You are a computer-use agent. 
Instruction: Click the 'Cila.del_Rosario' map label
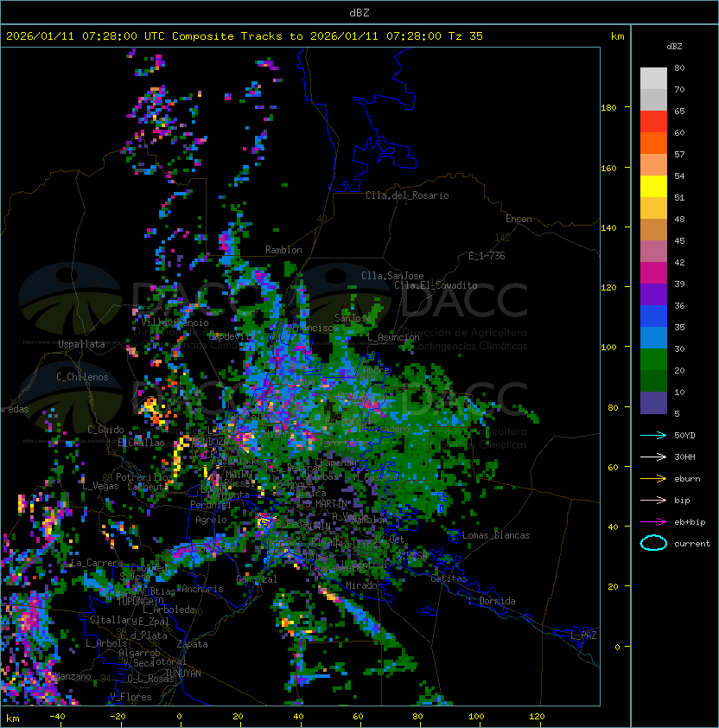pyautogui.click(x=407, y=195)
